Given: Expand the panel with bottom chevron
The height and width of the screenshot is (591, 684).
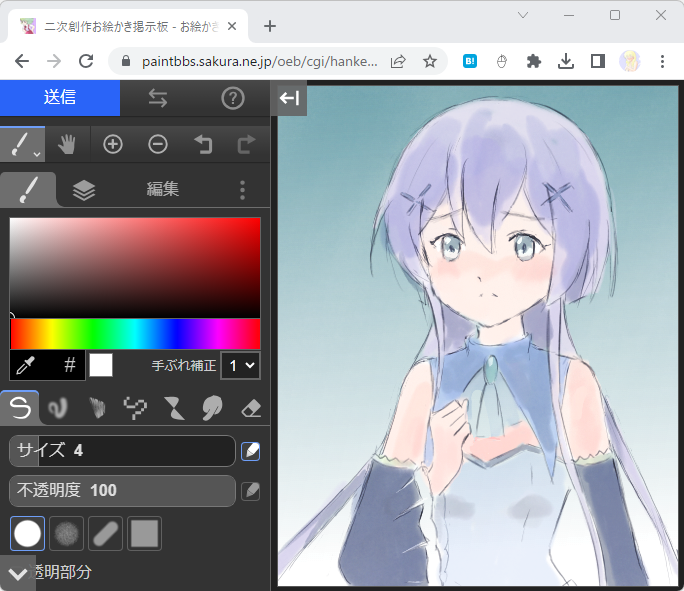Looking at the screenshot, I should tap(17, 574).
